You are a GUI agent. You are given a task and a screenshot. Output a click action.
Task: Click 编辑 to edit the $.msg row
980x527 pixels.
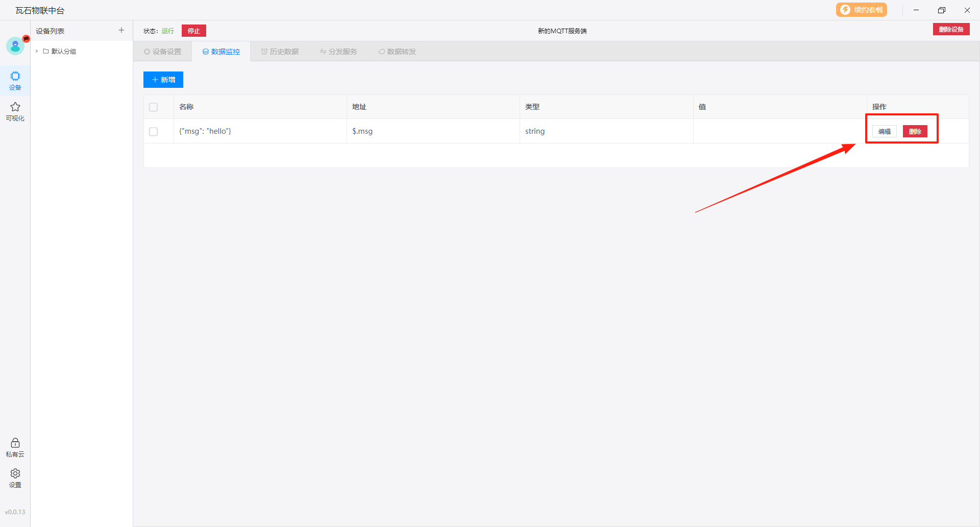(885, 132)
